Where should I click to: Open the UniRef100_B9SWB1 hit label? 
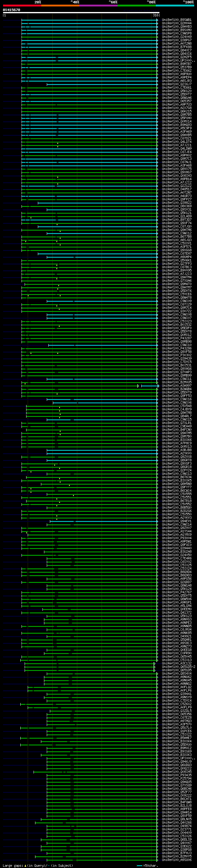coord(177,20)
